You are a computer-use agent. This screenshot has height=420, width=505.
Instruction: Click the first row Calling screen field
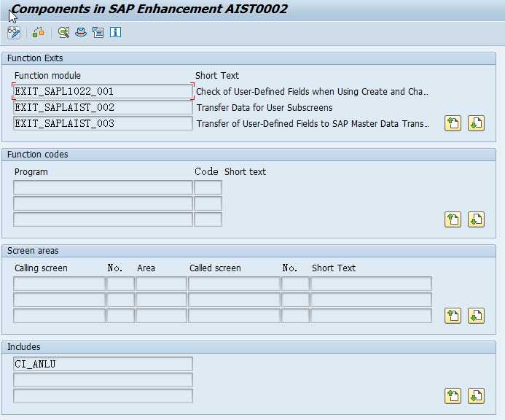(59, 284)
